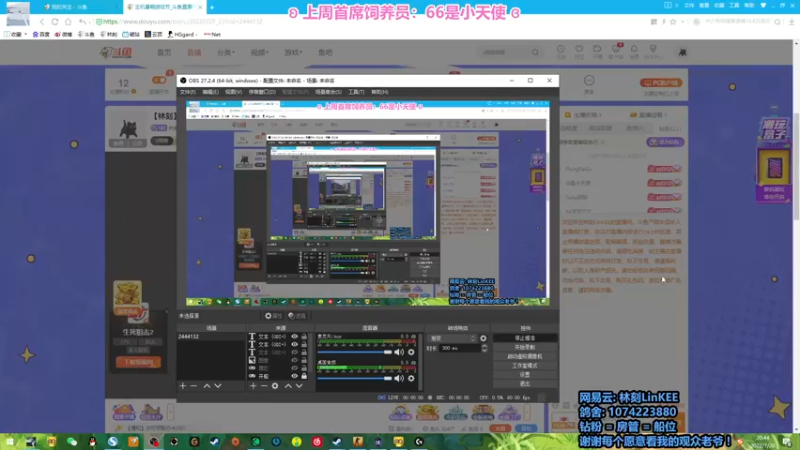Toggle visibility of the image source

(x=294, y=360)
